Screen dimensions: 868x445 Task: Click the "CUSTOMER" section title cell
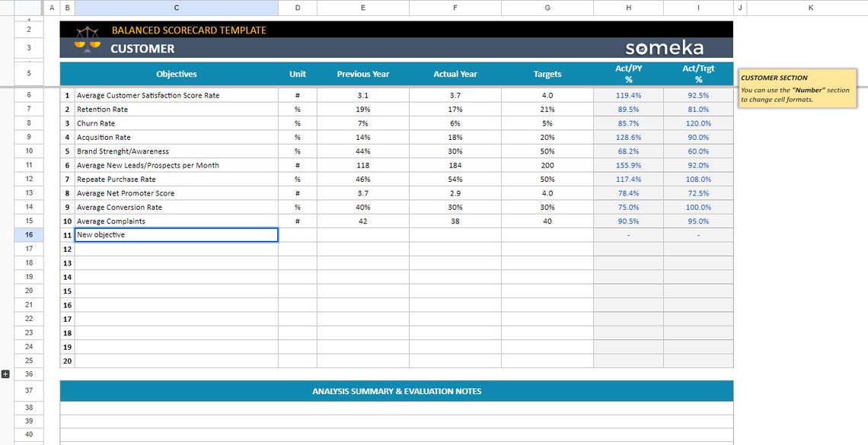click(x=141, y=47)
